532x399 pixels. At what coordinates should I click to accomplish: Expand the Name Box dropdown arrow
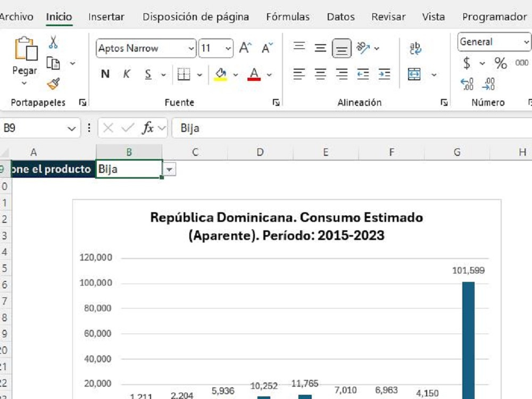click(x=72, y=129)
